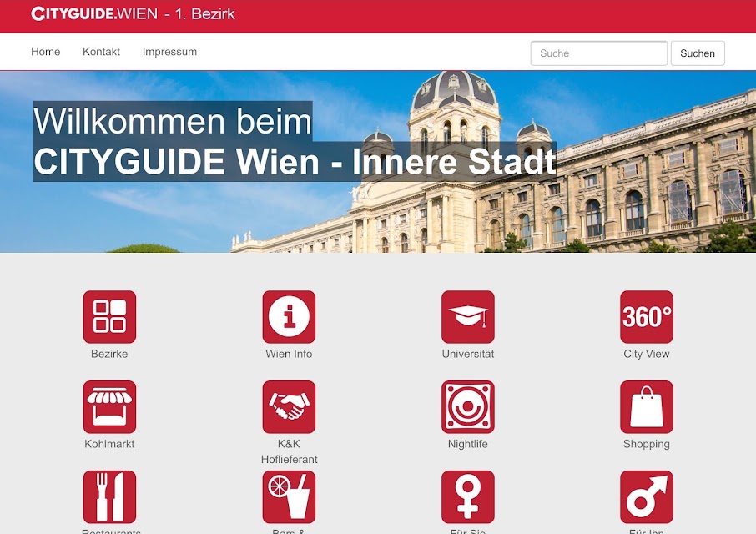Click the Suchen button
756x534 pixels.
[698, 53]
